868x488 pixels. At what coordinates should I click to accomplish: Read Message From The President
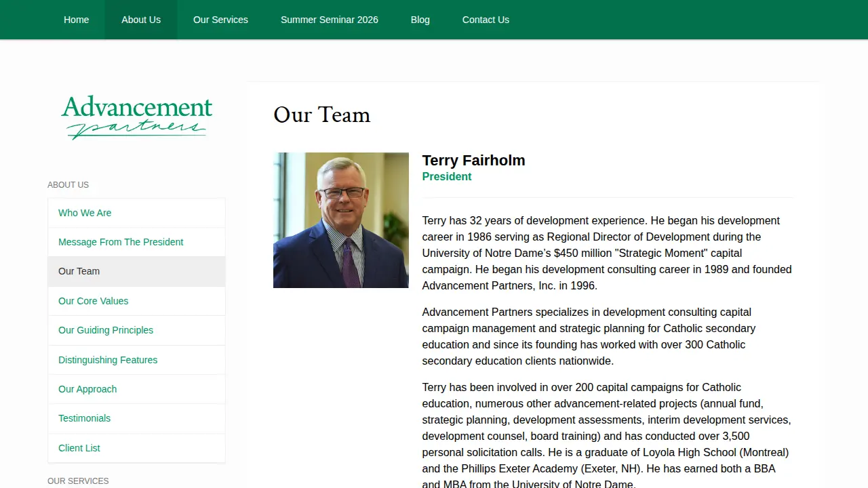pyautogui.click(x=136, y=242)
